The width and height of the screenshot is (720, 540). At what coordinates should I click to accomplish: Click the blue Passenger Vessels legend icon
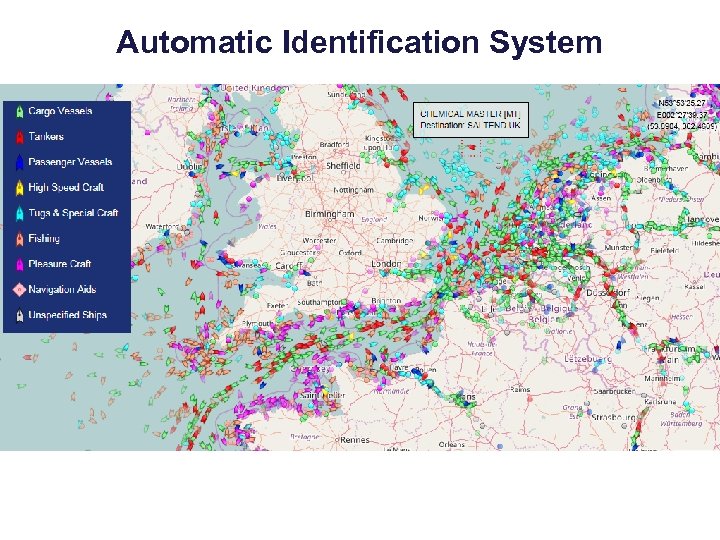click(19, 163)
